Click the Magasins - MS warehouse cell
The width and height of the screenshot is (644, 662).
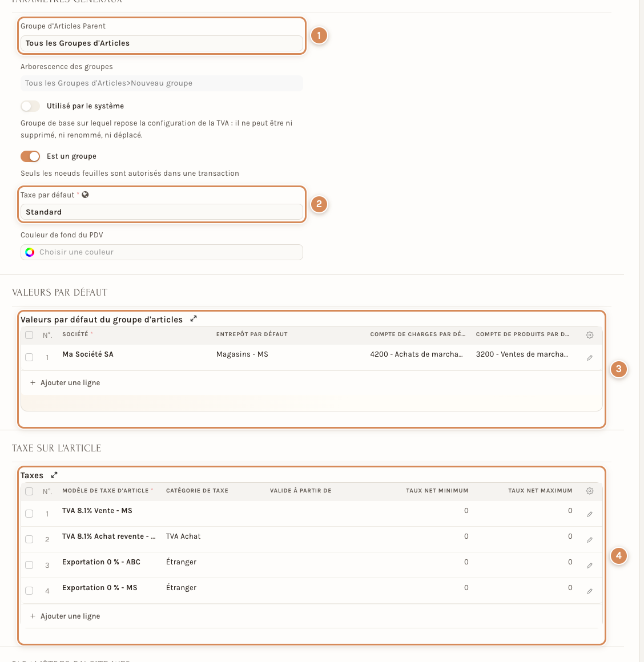(x=242, y=354)
